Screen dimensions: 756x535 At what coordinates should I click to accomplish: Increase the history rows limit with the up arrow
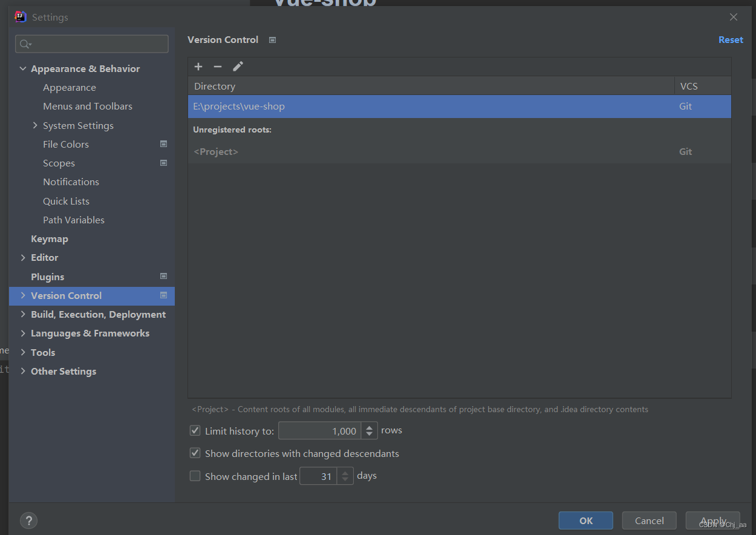click(x=370, y=427)
